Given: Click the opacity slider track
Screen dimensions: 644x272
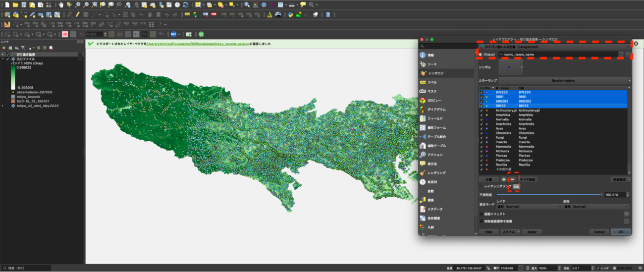Looking at the screenshot, I should point(549,195).
